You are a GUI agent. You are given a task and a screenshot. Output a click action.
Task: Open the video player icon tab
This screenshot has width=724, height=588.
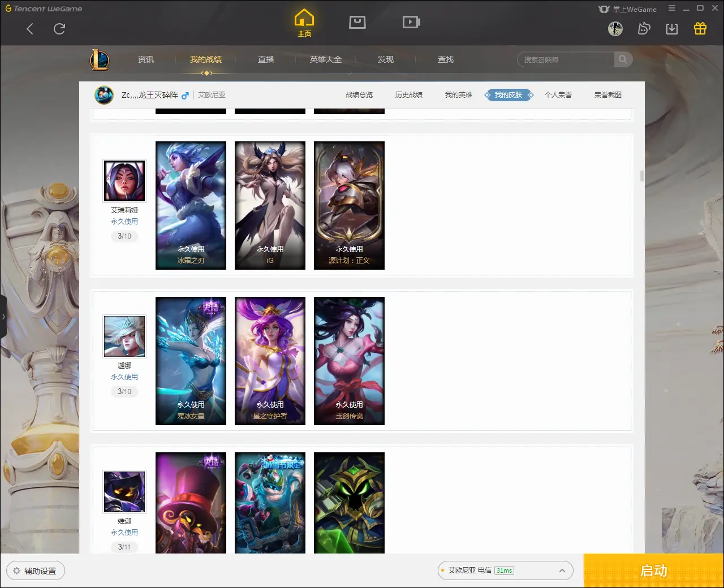pyautogui.click(x=411, y=22)
